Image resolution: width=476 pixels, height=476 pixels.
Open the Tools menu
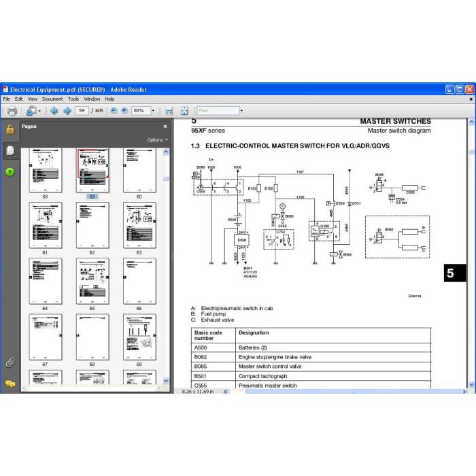click(x=73, y=99)
